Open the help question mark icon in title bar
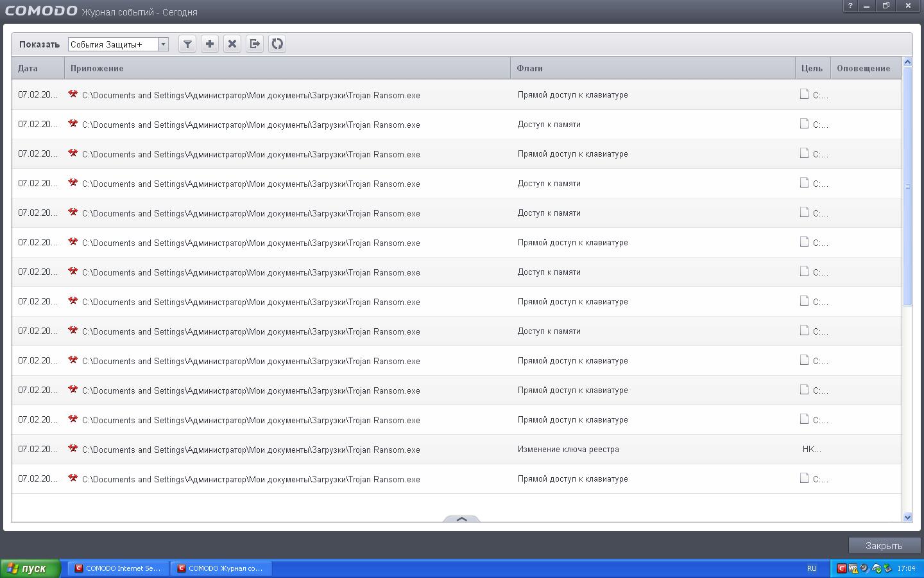 point(850,6)
